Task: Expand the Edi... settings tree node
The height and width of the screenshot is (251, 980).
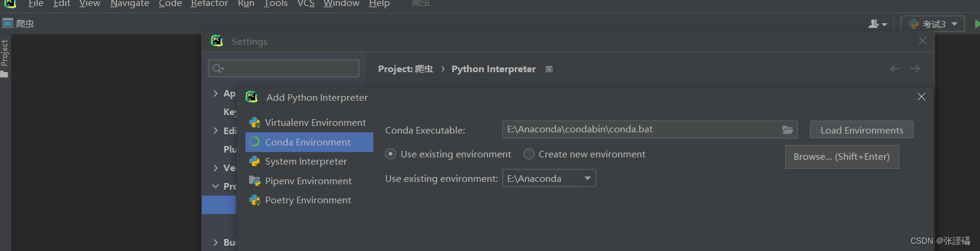Action: (x=216, y=131)
